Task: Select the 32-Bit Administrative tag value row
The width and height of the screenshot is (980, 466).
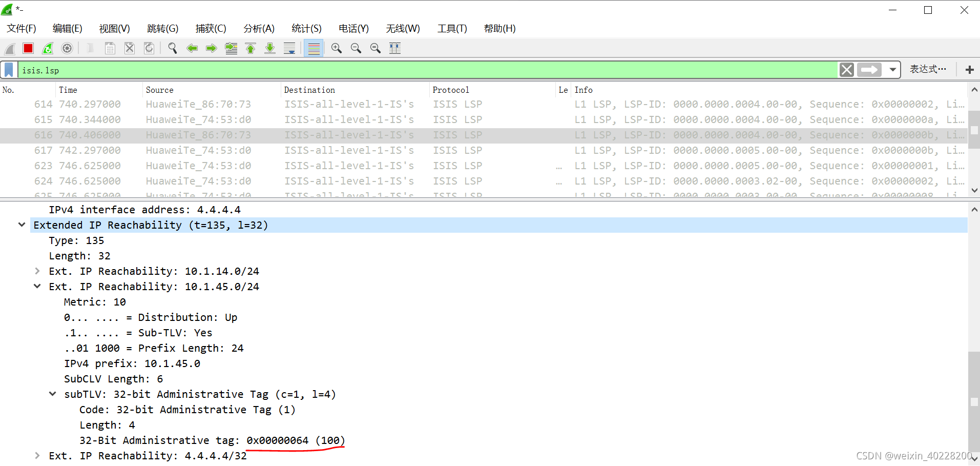Action: click(212, 440)
